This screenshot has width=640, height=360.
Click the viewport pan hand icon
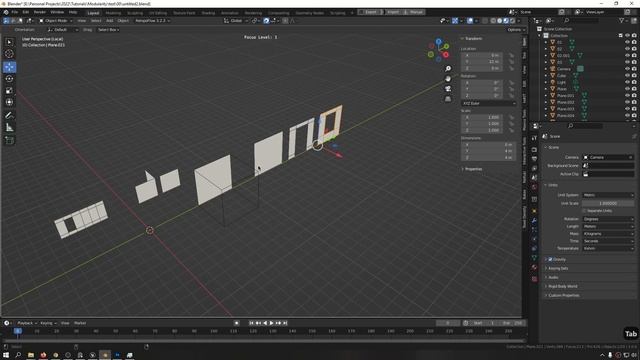tap(448, 79)
